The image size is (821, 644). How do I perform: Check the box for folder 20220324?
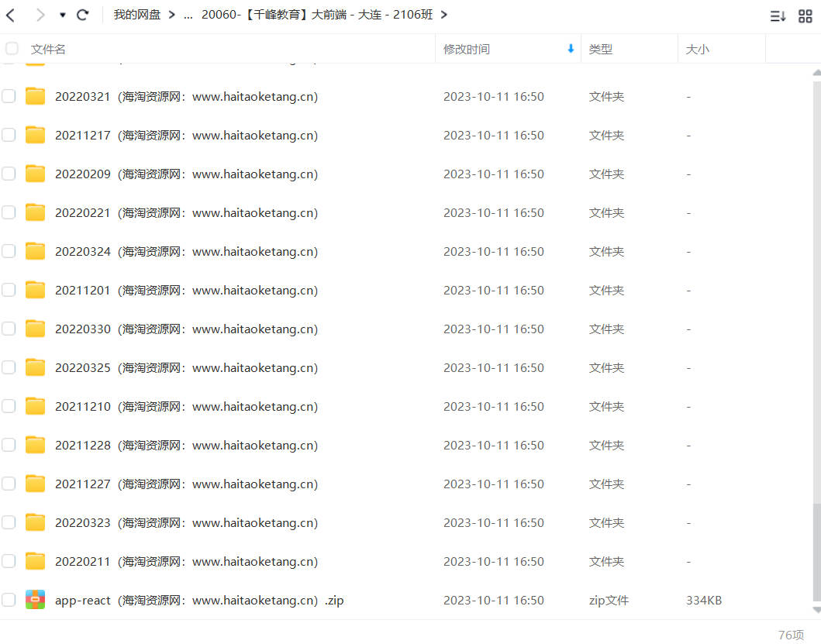(9, 251)
